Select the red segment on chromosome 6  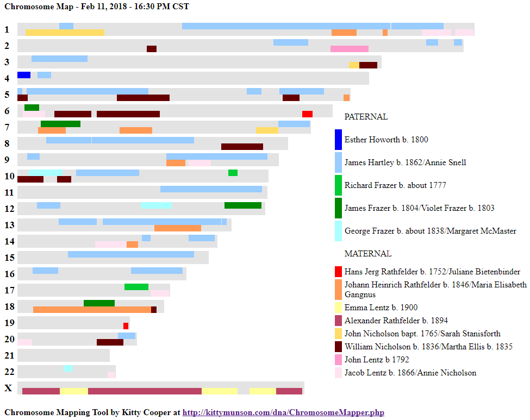307,114
